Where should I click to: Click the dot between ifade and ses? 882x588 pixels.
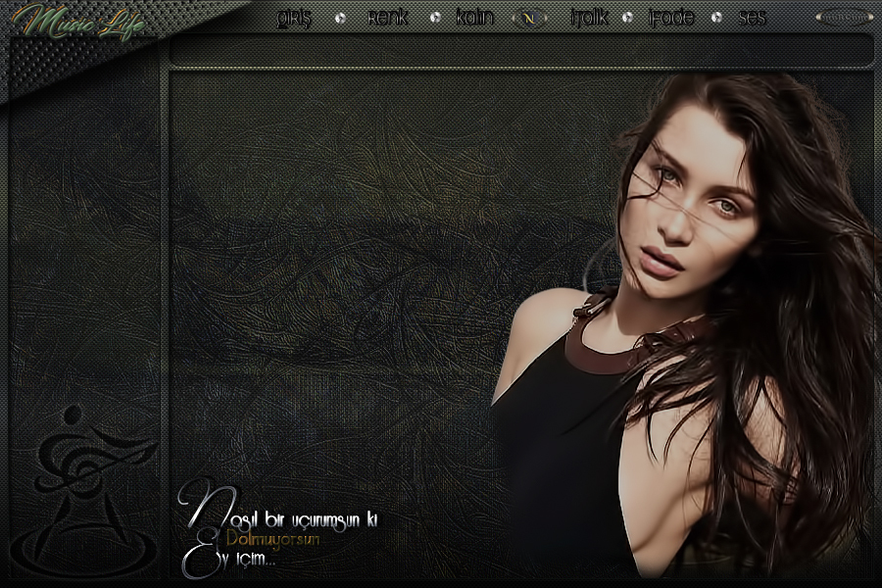click(x=716, y=18)
